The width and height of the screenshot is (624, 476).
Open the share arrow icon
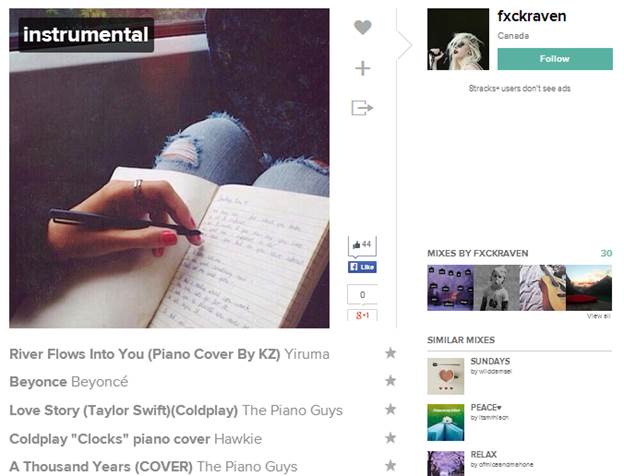(x=362, y=107)
